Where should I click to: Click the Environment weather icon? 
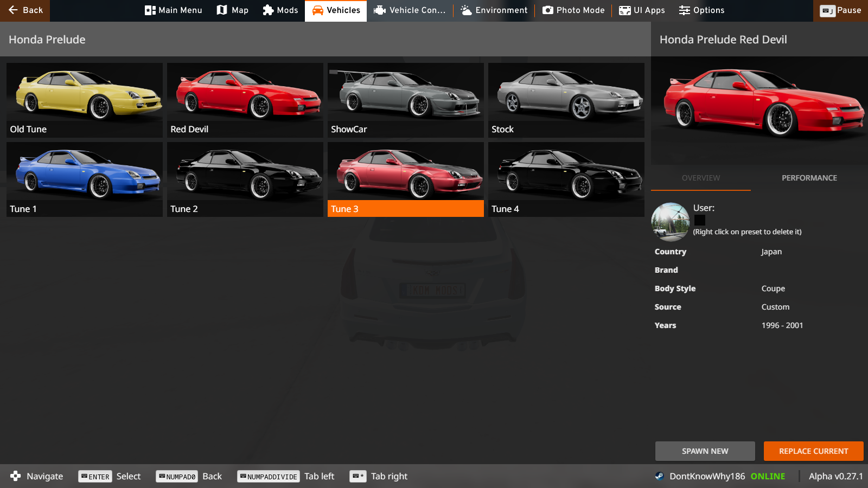466,10
